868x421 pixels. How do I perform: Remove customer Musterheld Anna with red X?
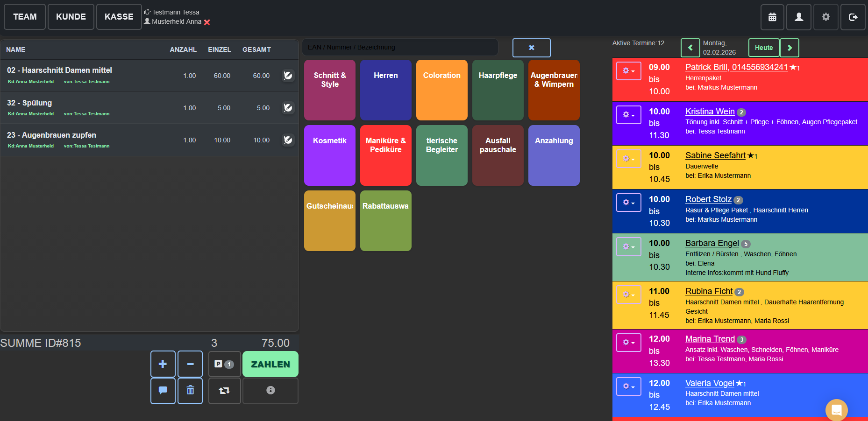coord(207,22)
